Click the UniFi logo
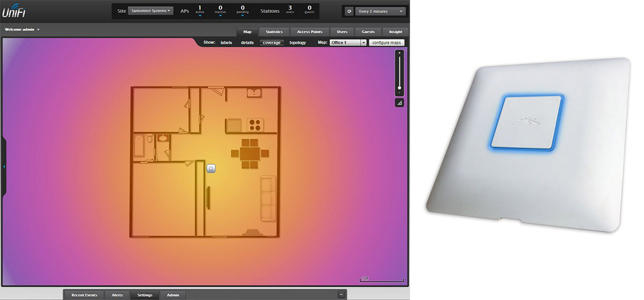Screen dimensions: 644x300 13,11
